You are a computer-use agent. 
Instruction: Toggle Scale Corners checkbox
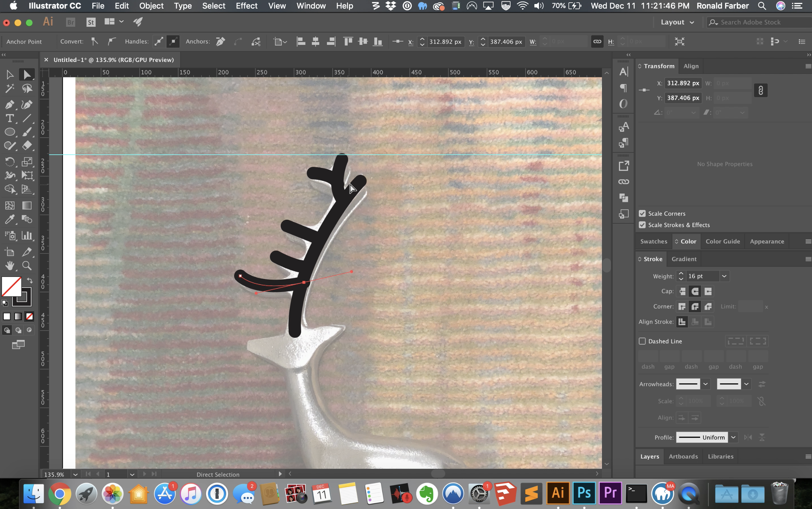[642, 213]
